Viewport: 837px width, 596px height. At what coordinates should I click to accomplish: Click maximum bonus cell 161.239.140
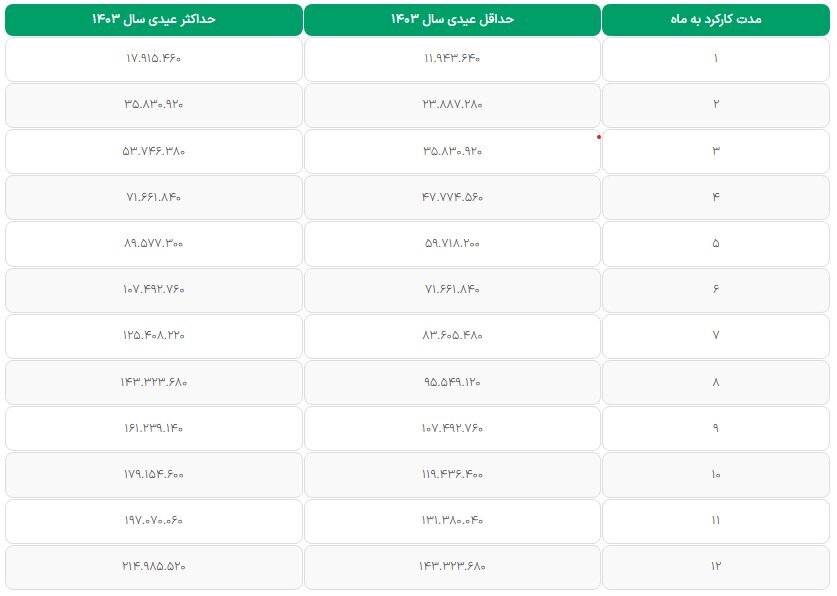coord(154,428)
